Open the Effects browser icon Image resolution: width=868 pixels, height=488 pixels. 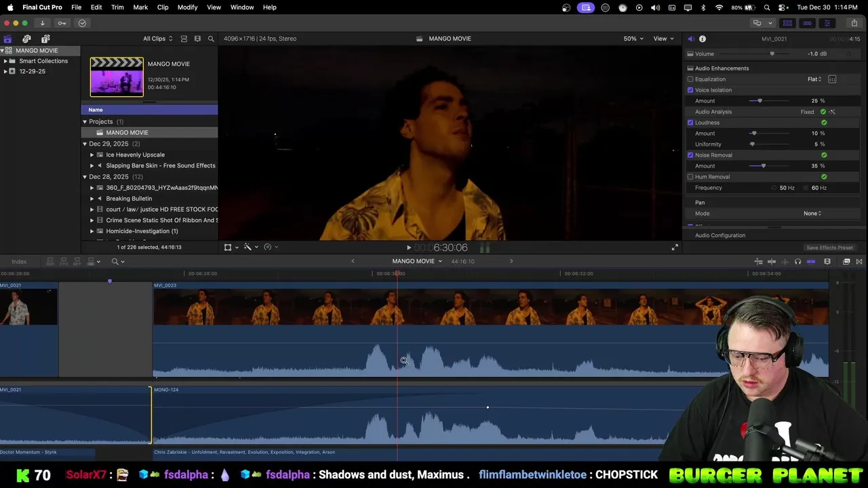tap(846, 262)
